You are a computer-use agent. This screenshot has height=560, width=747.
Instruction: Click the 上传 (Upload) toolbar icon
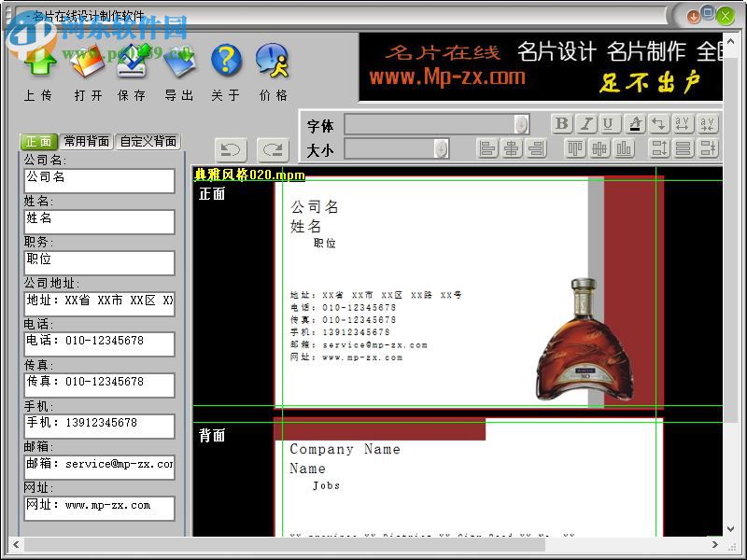click(42, 65)
